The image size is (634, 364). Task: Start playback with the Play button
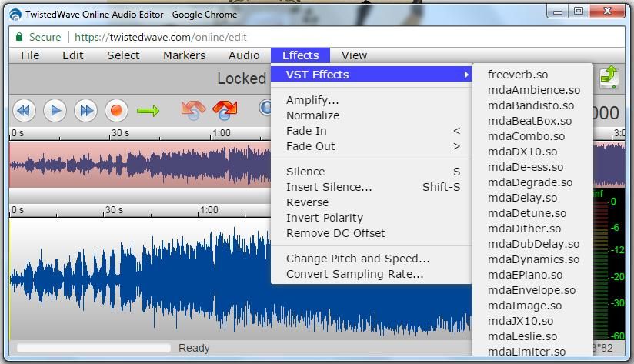click(x=55, y=110)
